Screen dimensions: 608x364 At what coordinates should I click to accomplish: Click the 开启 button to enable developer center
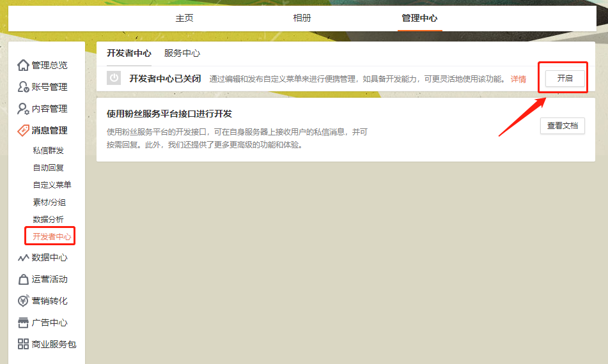click(x=565, y=78)
